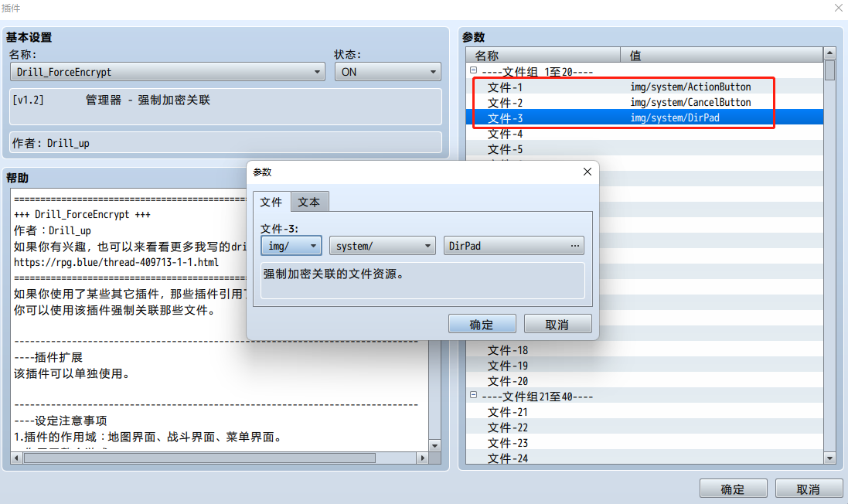Click the ellipsis button beside DirPad
Screen dimensions: 848x504
[575, 246]
